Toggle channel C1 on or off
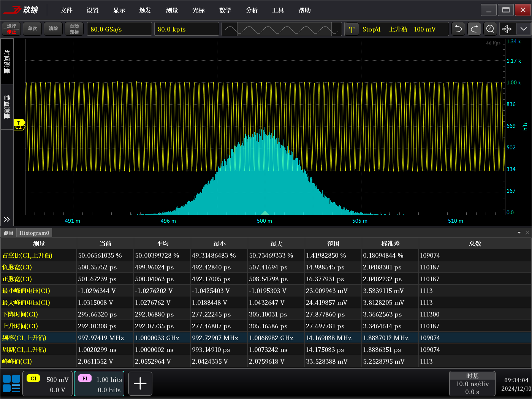Screen dimensions: 532x399 click(x=47, y=384)
